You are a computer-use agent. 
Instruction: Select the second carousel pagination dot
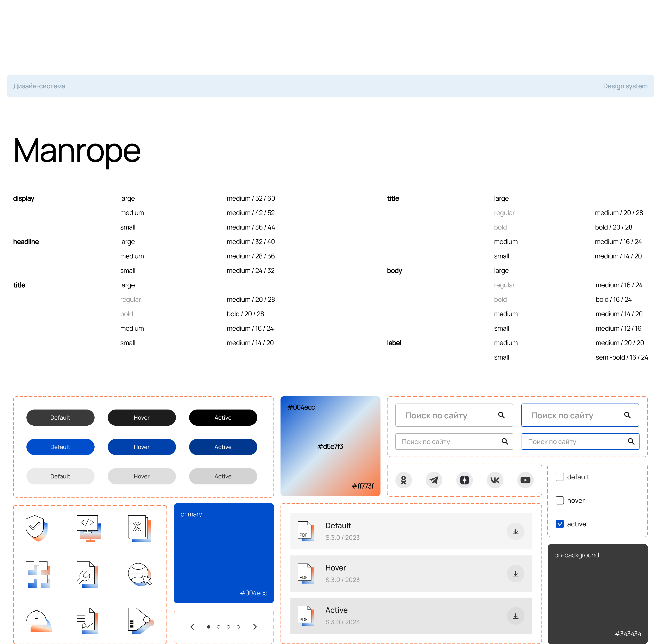219,627
